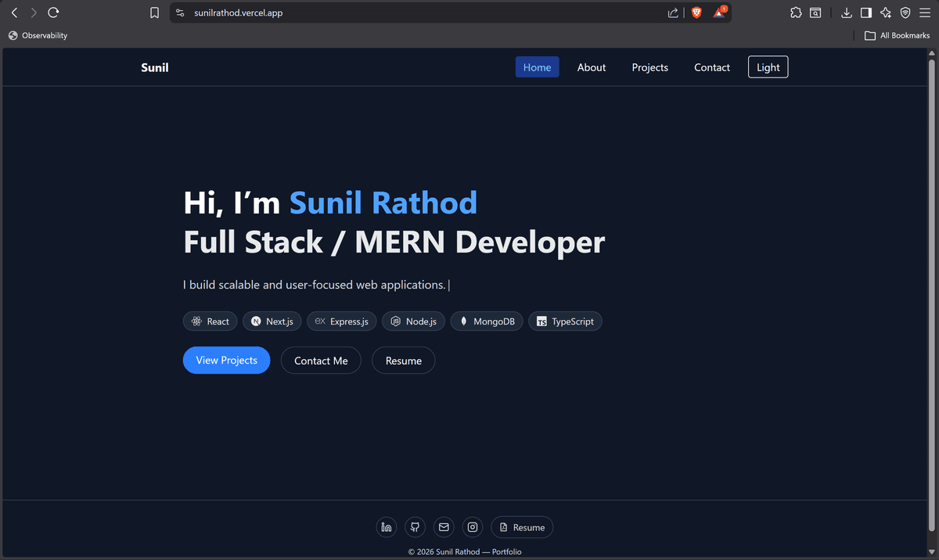This screenshot has height=560, width=939.
Task: Navigate to the About section
Action: 591,67
